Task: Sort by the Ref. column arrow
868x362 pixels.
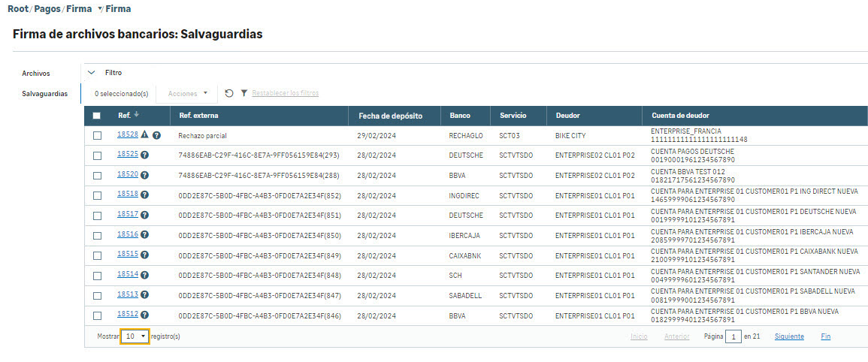Action: tap(136, 115)
